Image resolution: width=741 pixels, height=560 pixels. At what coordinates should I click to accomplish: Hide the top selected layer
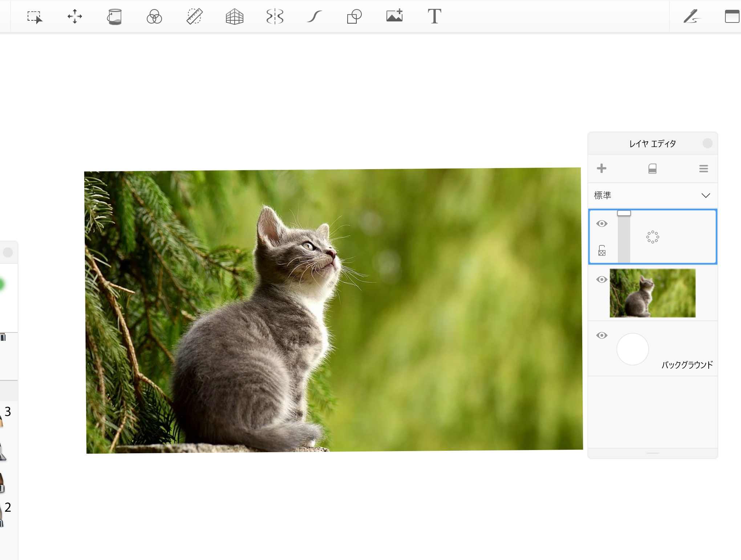[602, 224]
